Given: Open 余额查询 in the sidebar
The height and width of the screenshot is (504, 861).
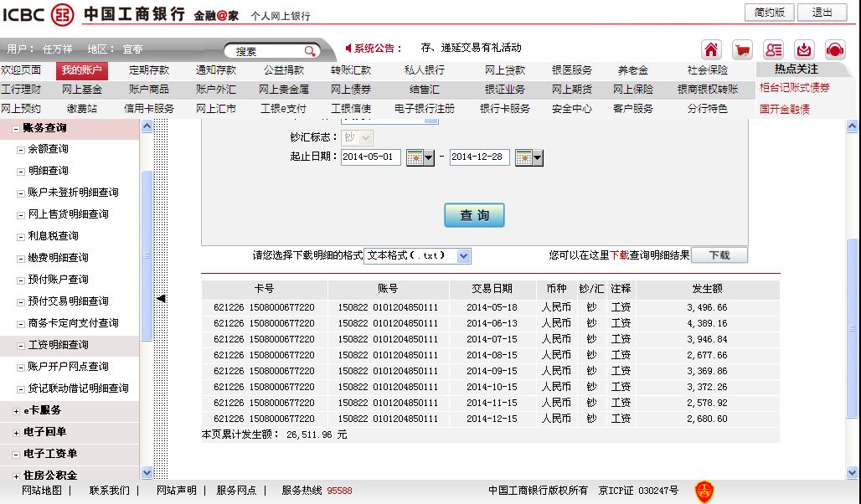Looking at the screenshot, I should coord(48,149).
